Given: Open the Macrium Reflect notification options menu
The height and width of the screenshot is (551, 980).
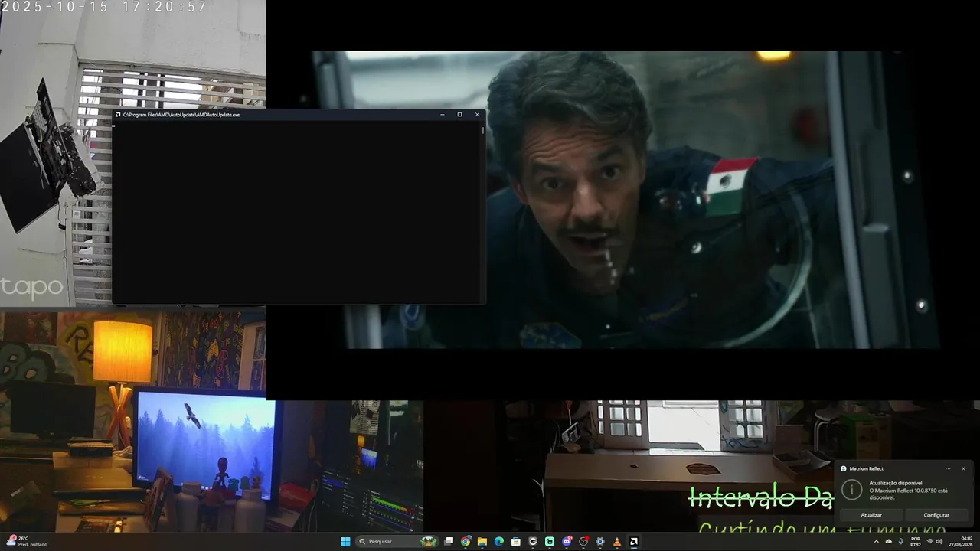Looking at the screenshot, I should coord(948,468).
